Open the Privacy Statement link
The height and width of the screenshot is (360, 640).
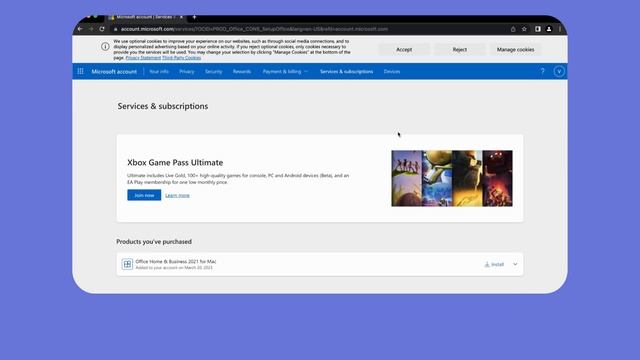(143, 58)
